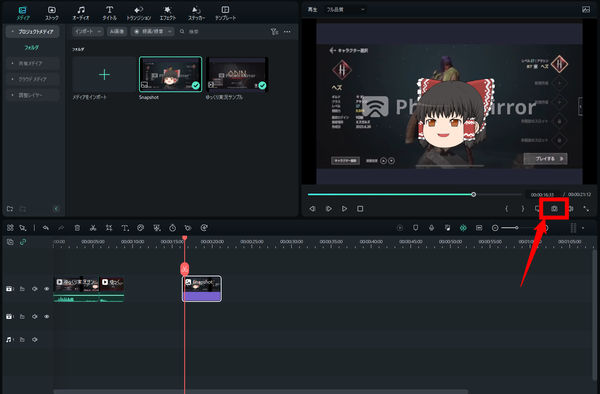The image size is (600, 394).
Task: Take a snapshot with the camera icon
Action: click(x=554, y=208)
